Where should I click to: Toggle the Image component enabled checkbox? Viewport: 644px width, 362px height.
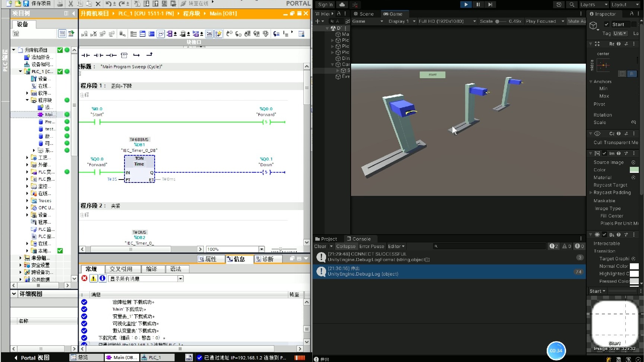604,153
